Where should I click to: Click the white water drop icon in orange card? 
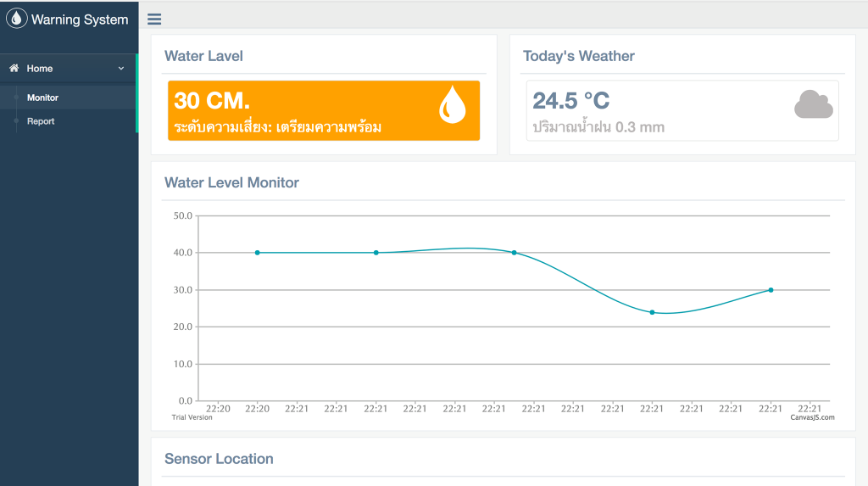coord(452,105)
